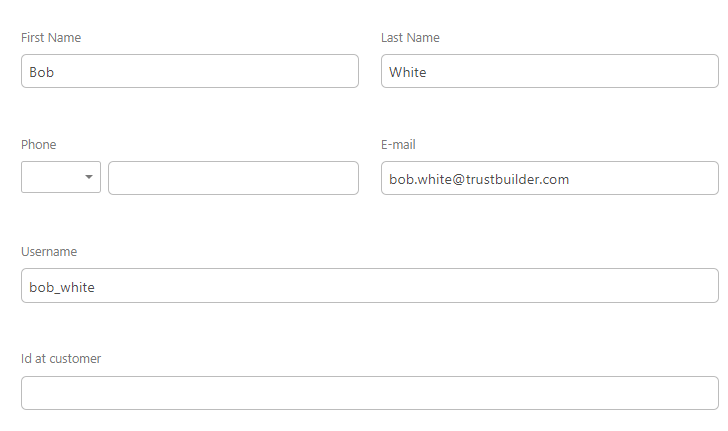Image resolution: width=728 pixels, height=431 pixels.
Task: Click the bob.white@trustbuilder.com email text
Action: [479, 179]
